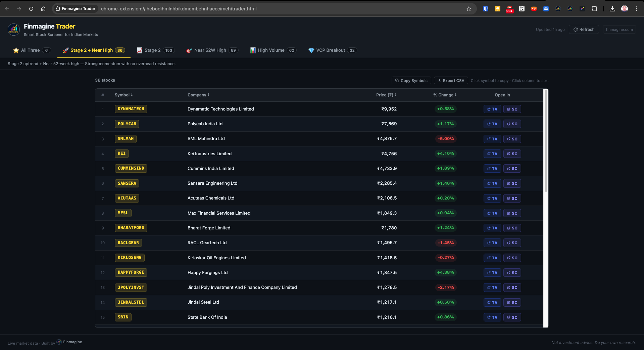The height and width of the screenshot is (350, 644).
Task: Bookmark this page with the star icon
Action: coord(469,9)
